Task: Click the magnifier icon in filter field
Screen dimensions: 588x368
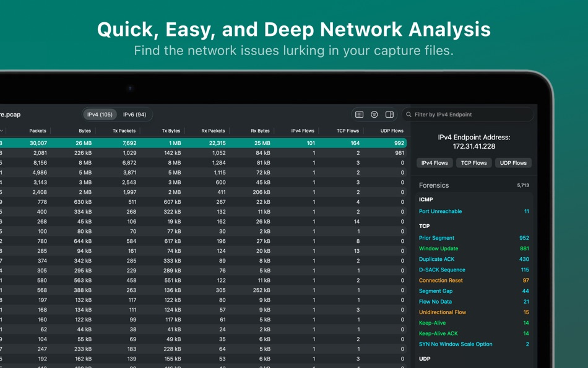Action: [409, 115]
